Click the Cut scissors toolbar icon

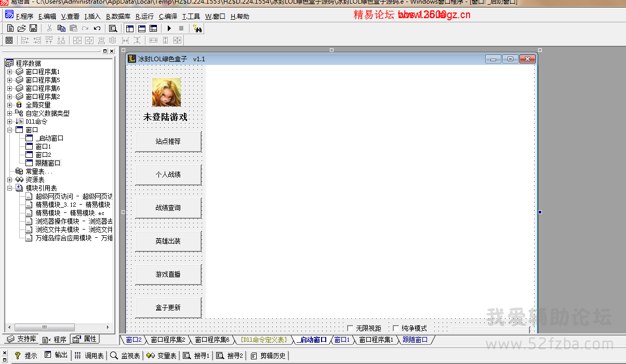[x=49, y=29]
